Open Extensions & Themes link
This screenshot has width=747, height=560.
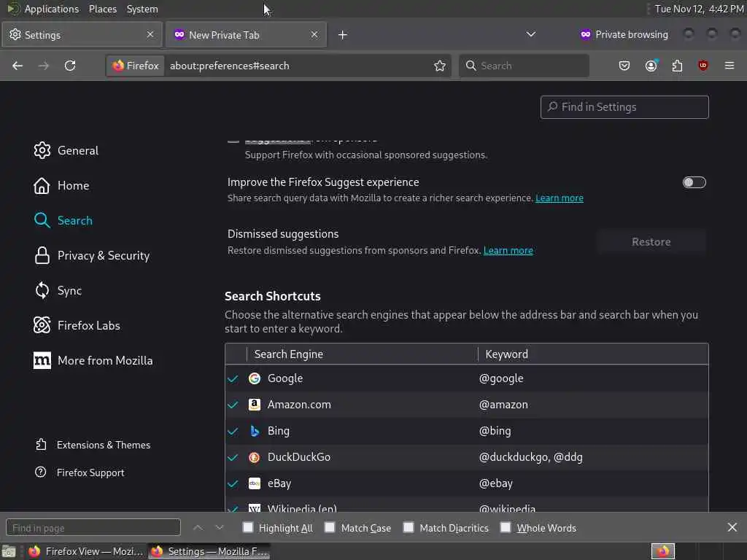93,445
